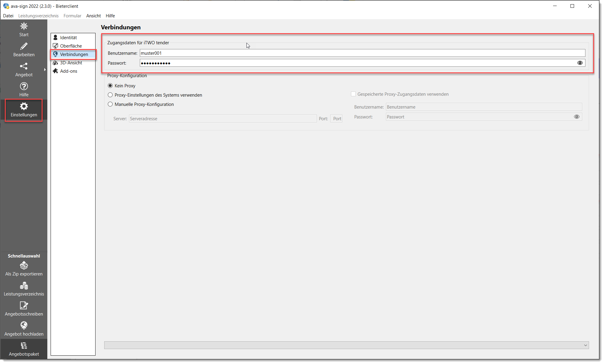Viewport: 604px width, 364px height.
Task: Click proxy Benutzername input field
Action: click(x=484, y=107)
